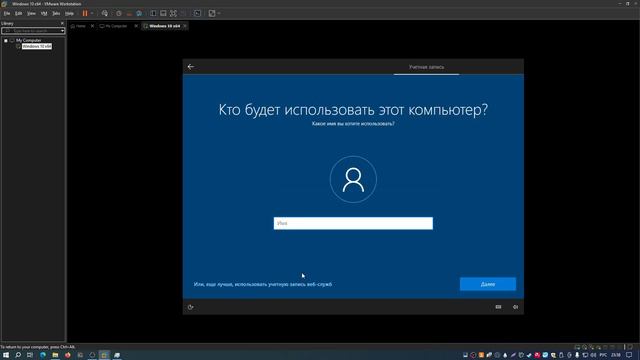
Task: Toggle the library sidebar view icon
Action: [153, 13]
